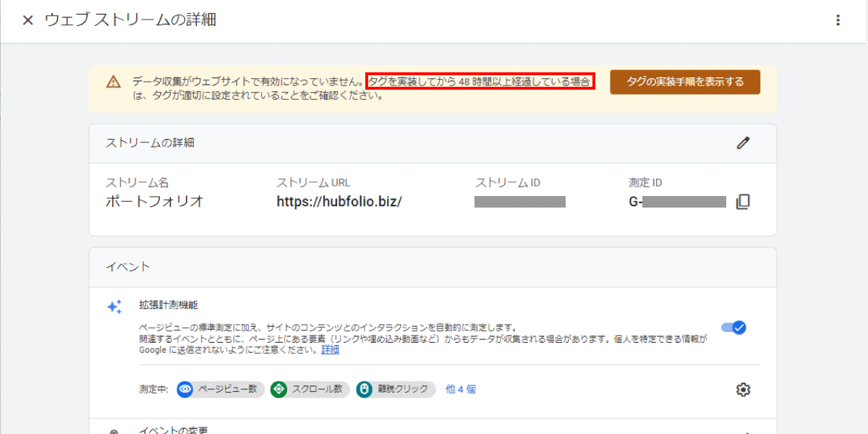
Task: Click the ストリーム ID label
Action: 508,183
